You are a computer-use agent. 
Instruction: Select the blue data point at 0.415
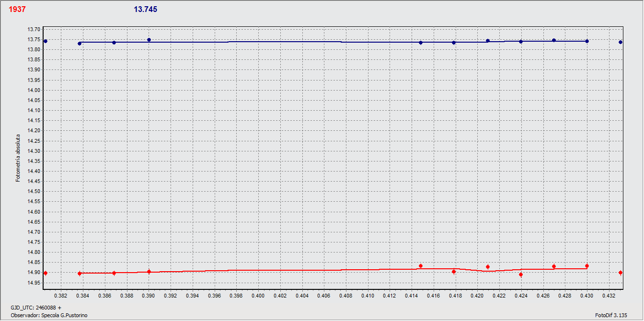tap(421, 43)
